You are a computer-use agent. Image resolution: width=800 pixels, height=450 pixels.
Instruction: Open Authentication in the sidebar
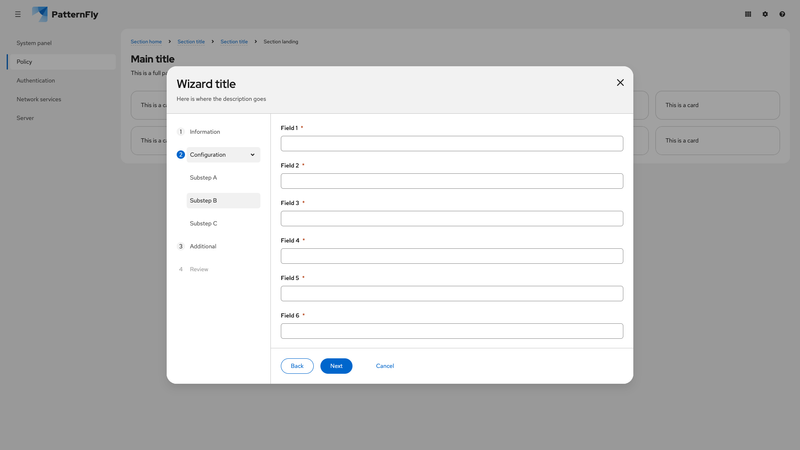(36, 81)
